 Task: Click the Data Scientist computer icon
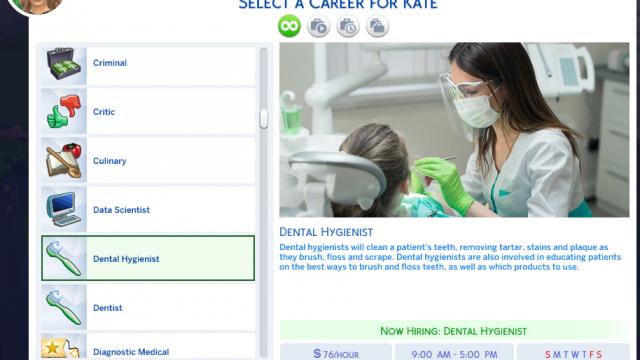pos(64,209)
